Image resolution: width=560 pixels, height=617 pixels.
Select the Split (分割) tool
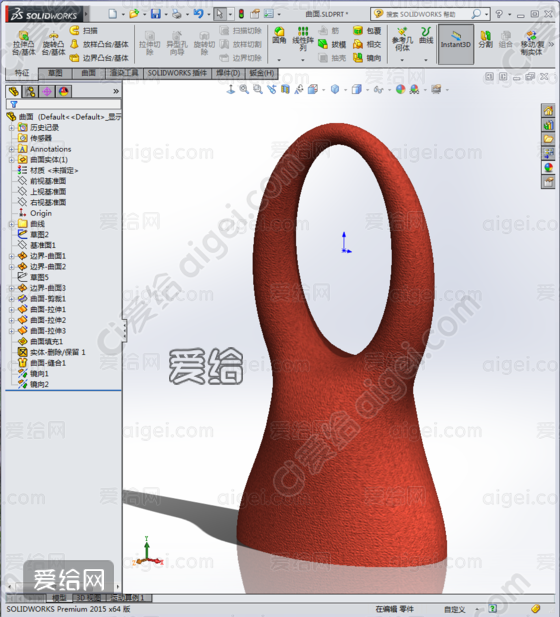tap(485, 39)
